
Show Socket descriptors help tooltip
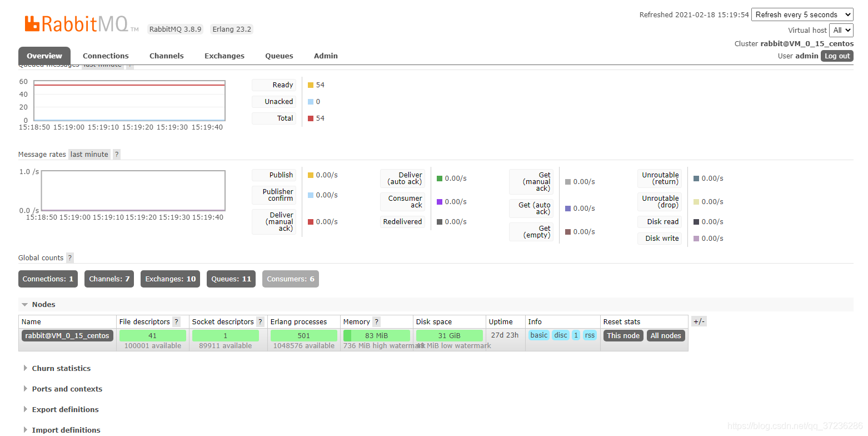[260, 322]
